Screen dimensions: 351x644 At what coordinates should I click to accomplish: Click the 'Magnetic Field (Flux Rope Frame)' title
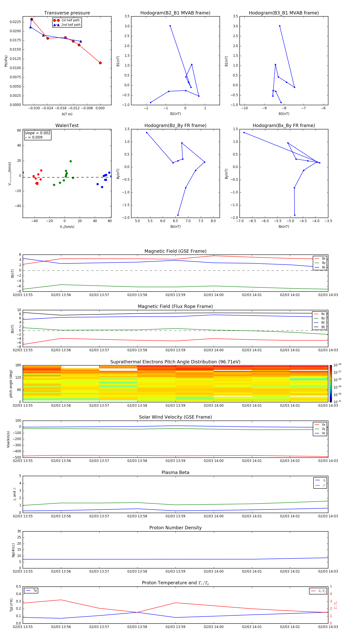(175, 307)
